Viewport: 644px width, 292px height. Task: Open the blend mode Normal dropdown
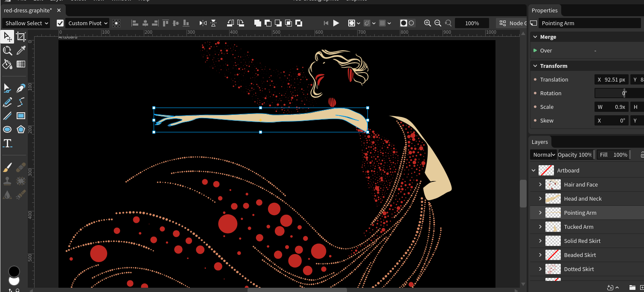(543, 155)
